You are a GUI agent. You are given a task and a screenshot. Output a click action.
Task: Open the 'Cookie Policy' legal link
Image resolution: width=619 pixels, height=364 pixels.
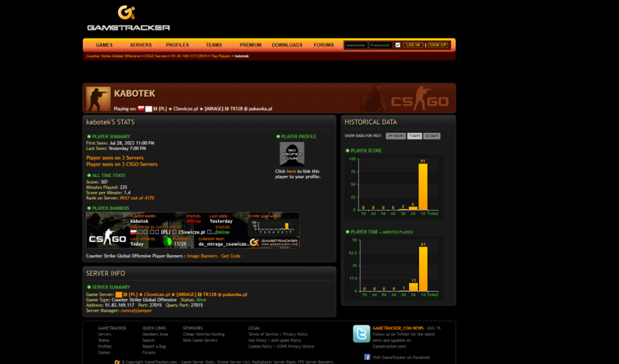260,347
